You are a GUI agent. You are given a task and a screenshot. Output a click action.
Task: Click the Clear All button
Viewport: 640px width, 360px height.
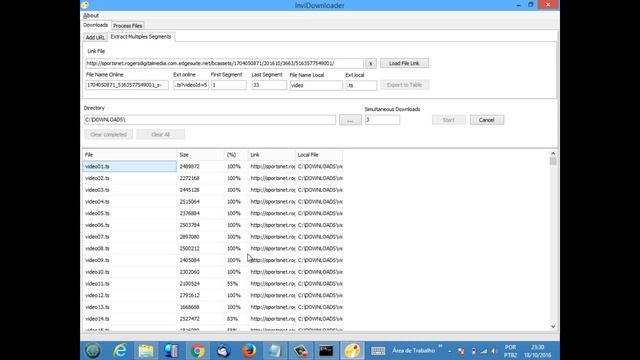tap(160, 134)
